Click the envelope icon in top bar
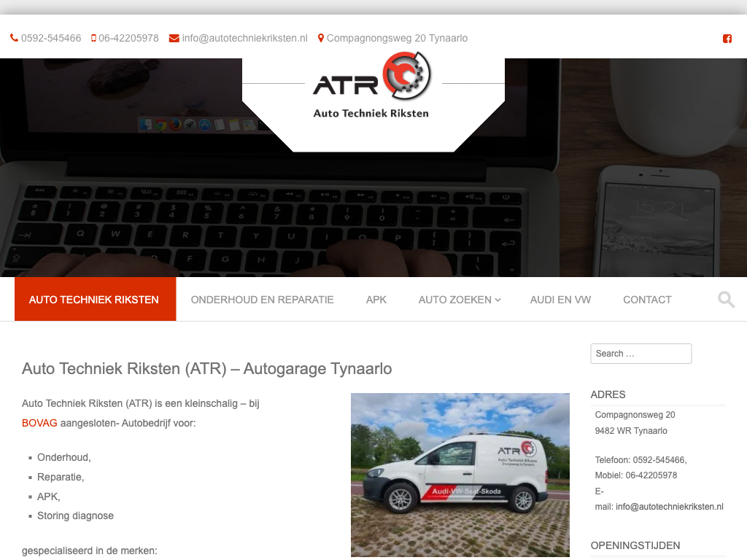Image resolution: width=747 pixels, height=560 pixels. (174, 39)
